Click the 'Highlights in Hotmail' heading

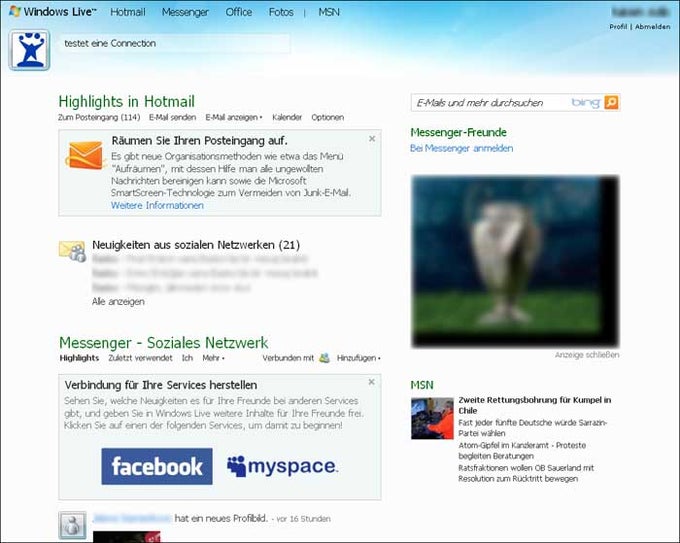[127, 101]
